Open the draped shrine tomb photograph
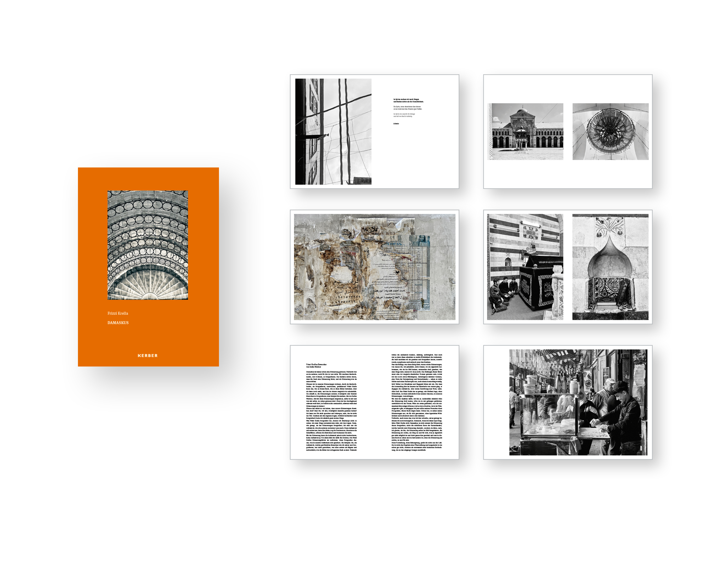Viewport: 728px width, 571px height. pyautogui.click(x=524, y=267)
